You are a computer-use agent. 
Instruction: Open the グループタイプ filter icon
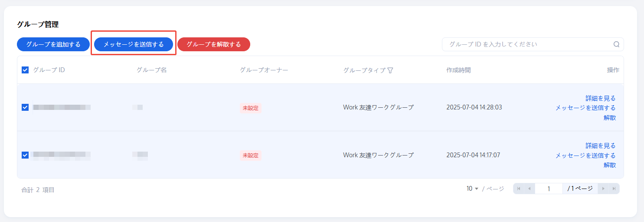(x=390, y=70)
